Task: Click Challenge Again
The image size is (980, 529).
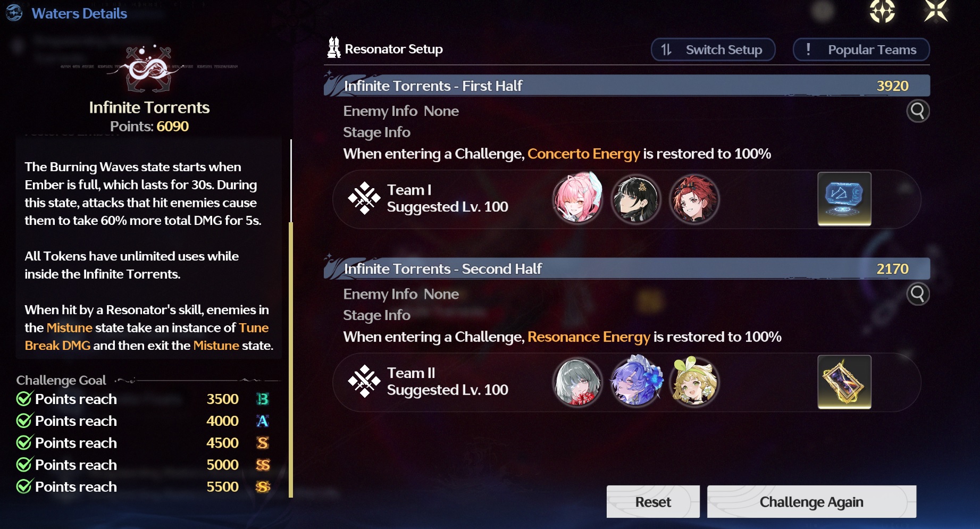Action: pyautogui.click(x=811, y=502)
